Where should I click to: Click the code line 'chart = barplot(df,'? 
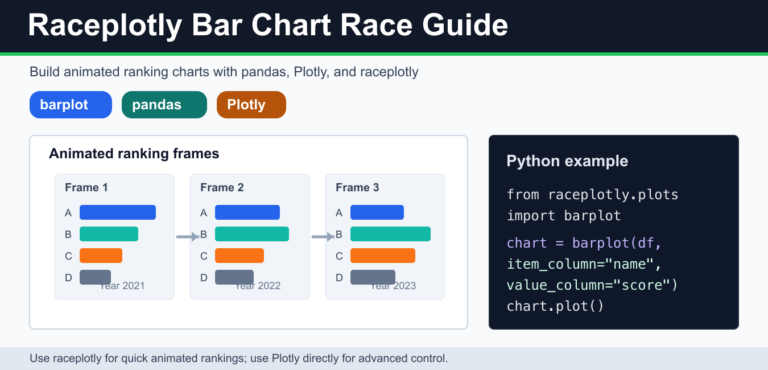tap(584, 243)
